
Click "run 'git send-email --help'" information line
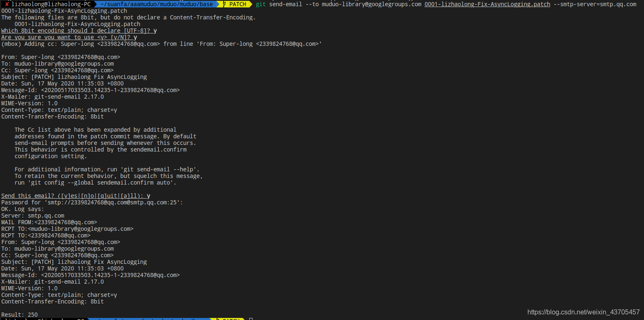click(107, 169)
